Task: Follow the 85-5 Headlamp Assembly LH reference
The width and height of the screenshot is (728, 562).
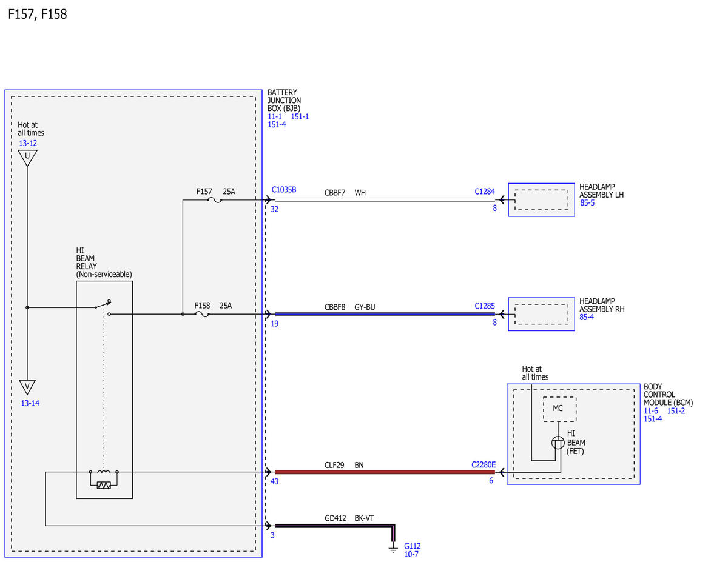Action: (x=587, y=203)
